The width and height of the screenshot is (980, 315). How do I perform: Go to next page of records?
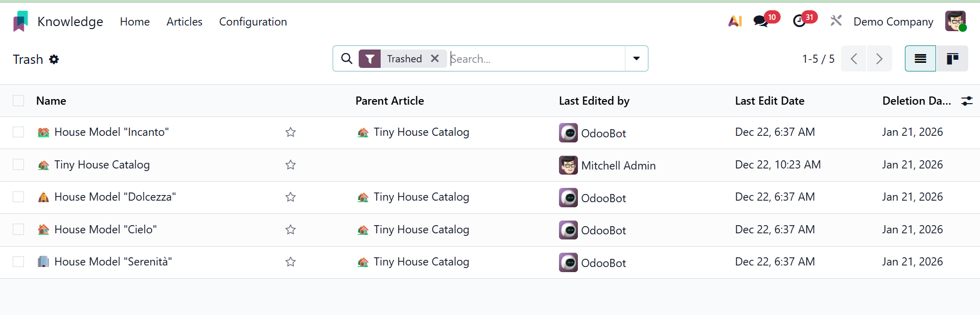point(879,59)
